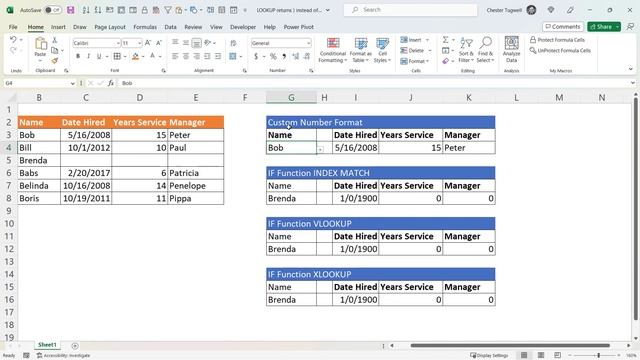Align text to the left
The image size is (640, 360).
175,56
